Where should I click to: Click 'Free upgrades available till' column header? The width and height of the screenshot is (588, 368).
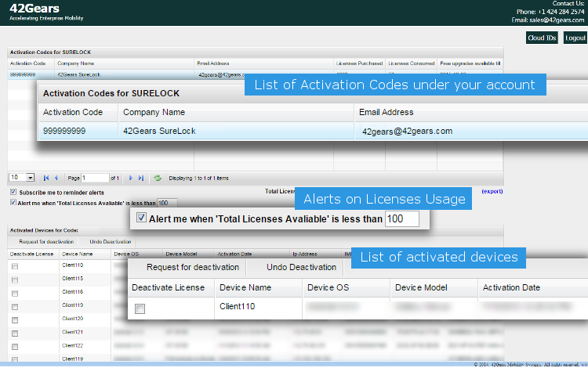click(470, 63)
